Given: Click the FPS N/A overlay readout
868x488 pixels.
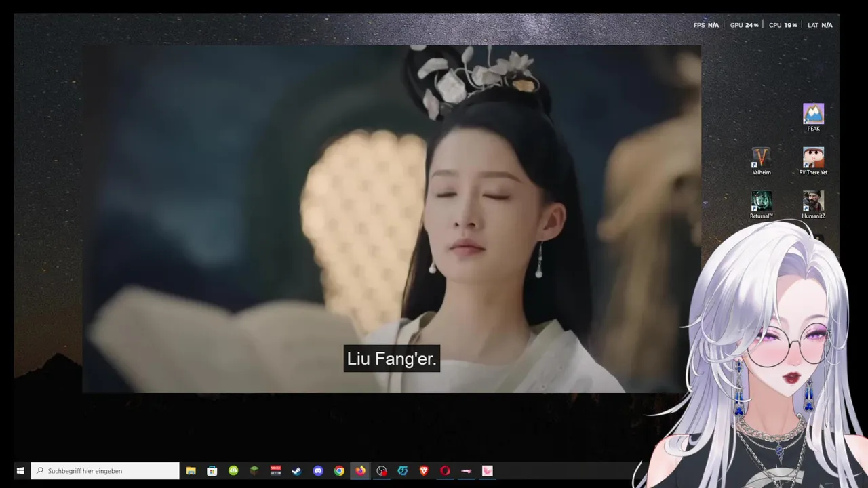Looking at the screenshot, I should point(706,25).
